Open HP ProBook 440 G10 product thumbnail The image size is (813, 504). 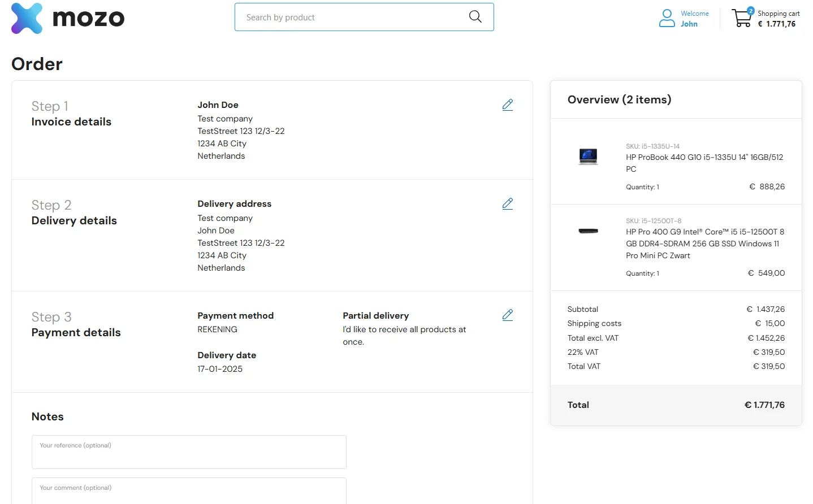coord(588,156)
